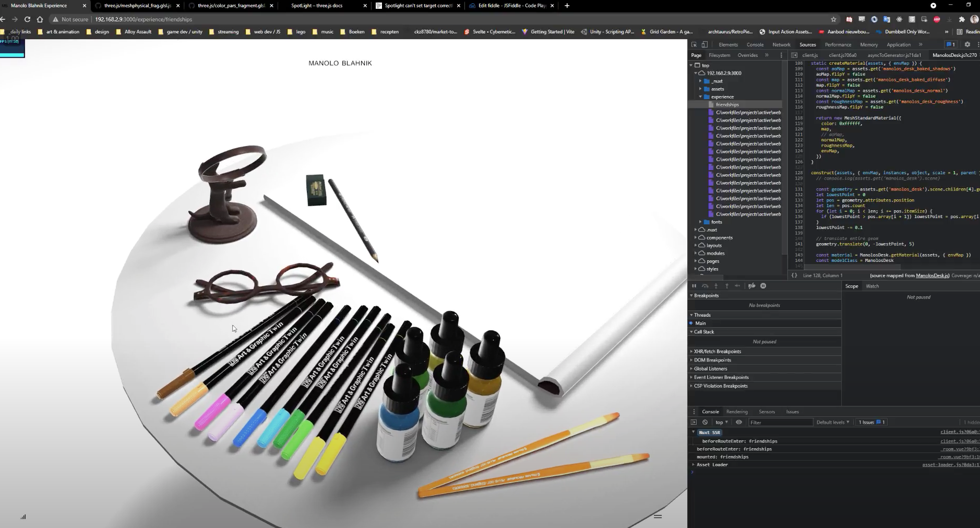Open the Watch tab
This screenshot has width=980, height=528.
[872, 286]
